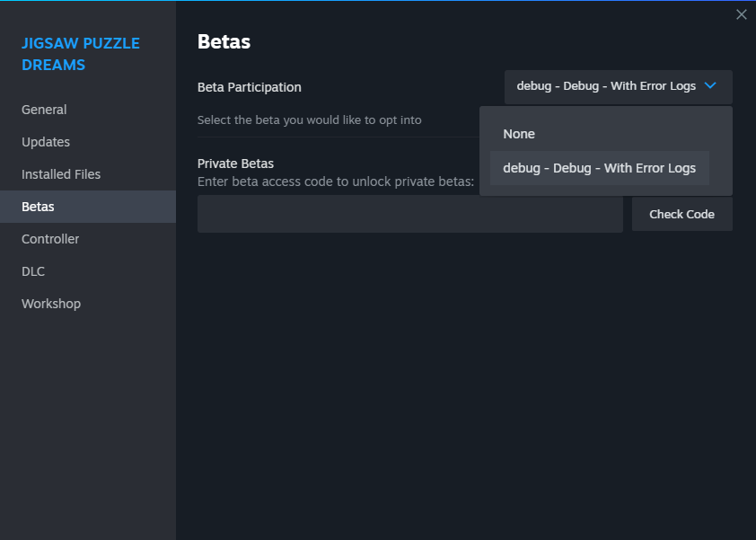The image size is (756, 540).
Task: Click the Beta Participation label
Action: click(250, 87)
